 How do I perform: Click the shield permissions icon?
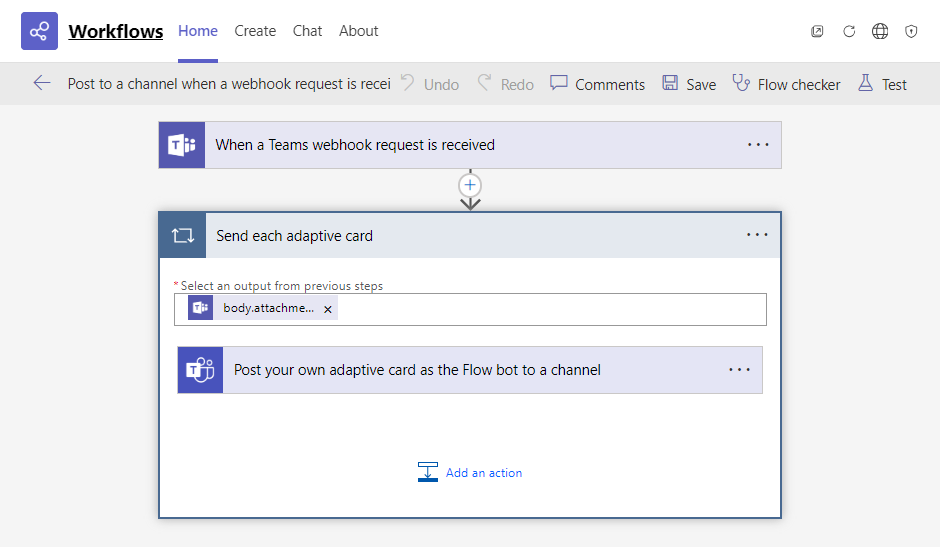click(911, 31)
